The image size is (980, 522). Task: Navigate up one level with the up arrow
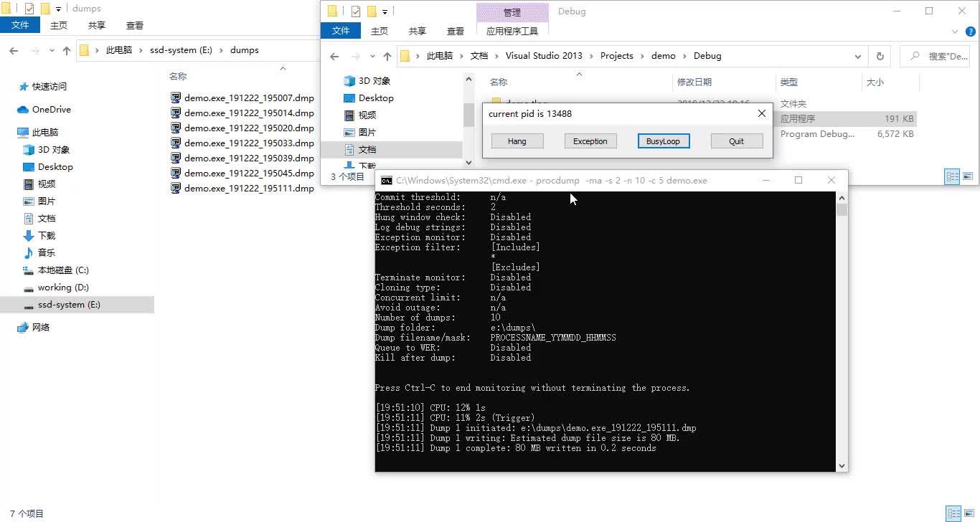point(387,55)
